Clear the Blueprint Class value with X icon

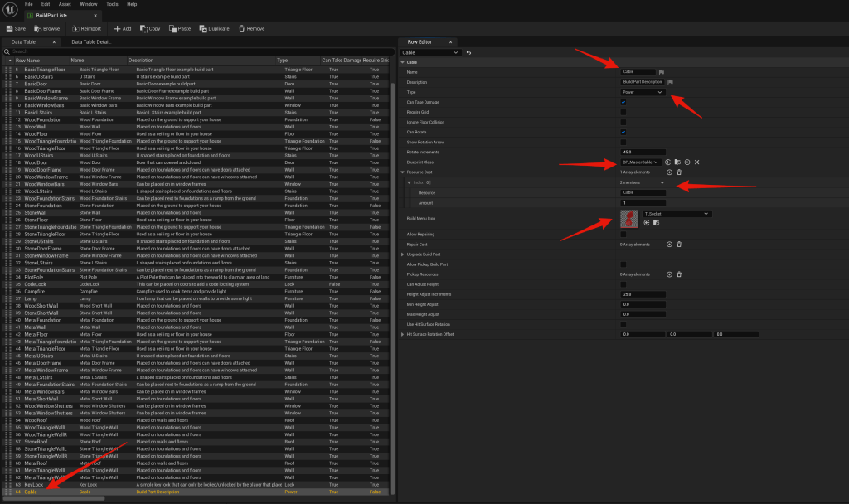click(697, 162)
